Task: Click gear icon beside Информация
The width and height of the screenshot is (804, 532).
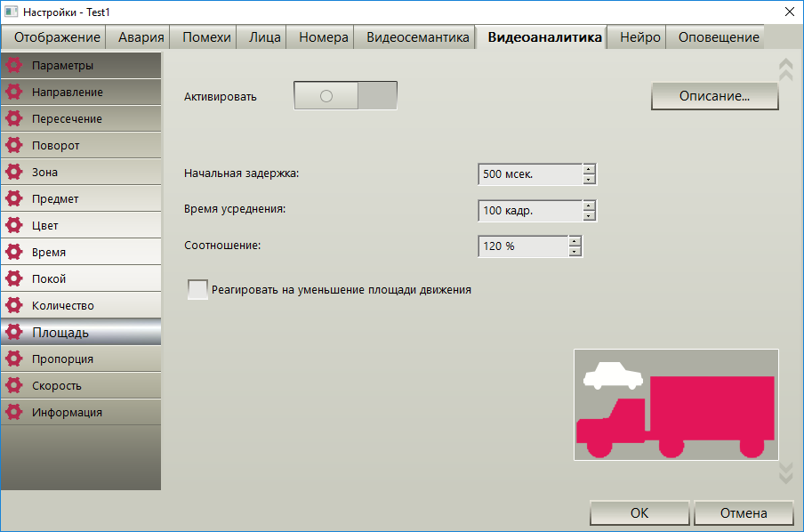Action: pos(14,412)
